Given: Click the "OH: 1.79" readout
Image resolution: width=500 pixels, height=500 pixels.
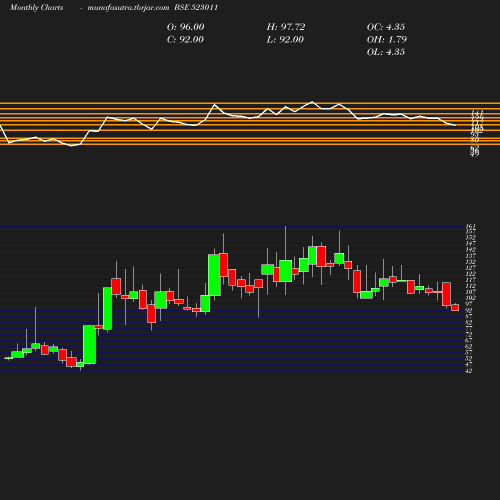Looking at the screenshot, I should click(x=387, y=40).
